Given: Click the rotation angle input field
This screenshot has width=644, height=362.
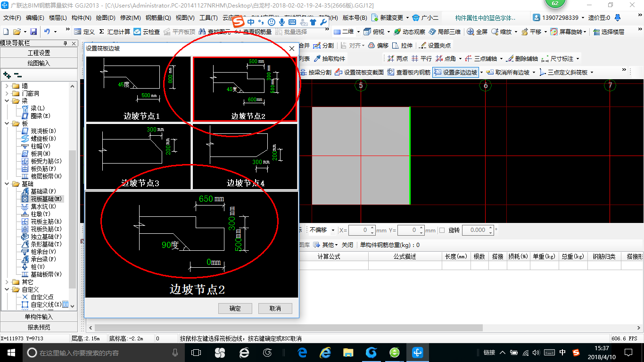Looking at the screenshot, I should pos(478,230).
